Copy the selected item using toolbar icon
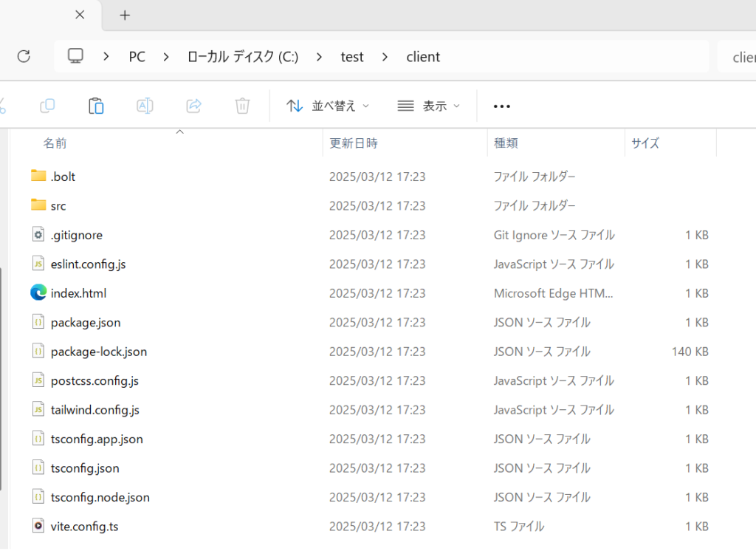The height and width of the screenshot is (551, 756). [x=47, y=106]
